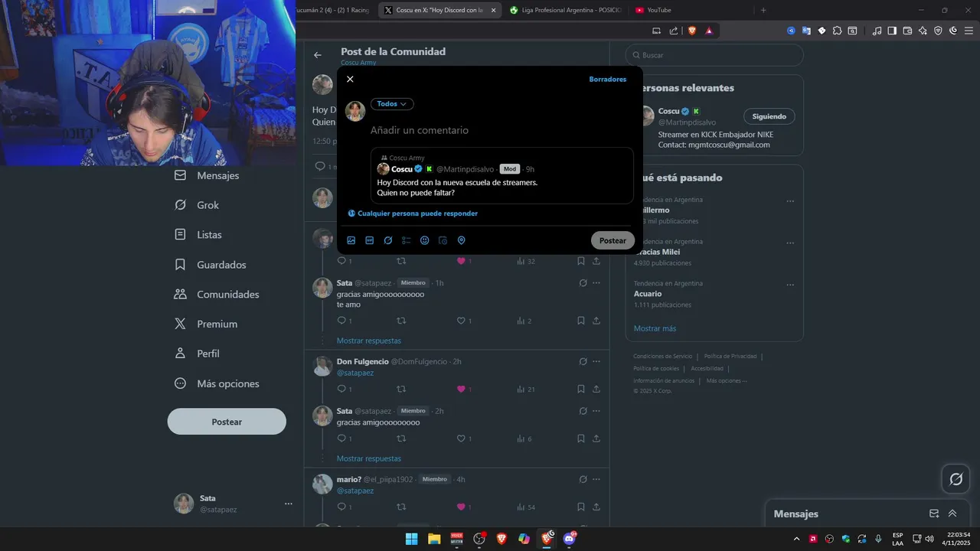Open Mensajes in left sidebar
980x551 pixels.
point(207,175)
